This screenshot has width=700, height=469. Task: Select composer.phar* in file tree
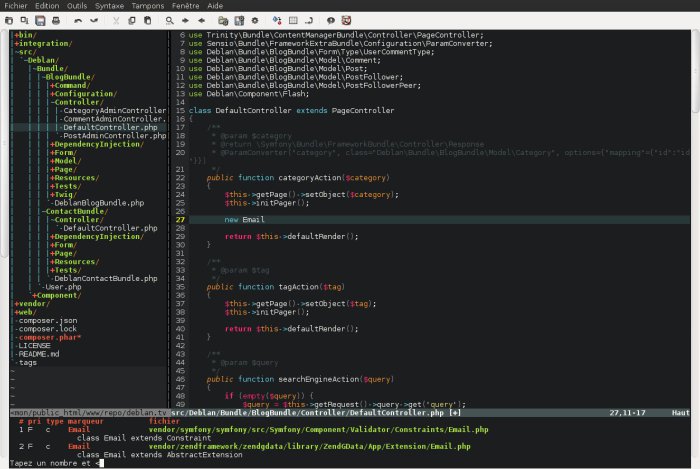[x=49, y=337]
